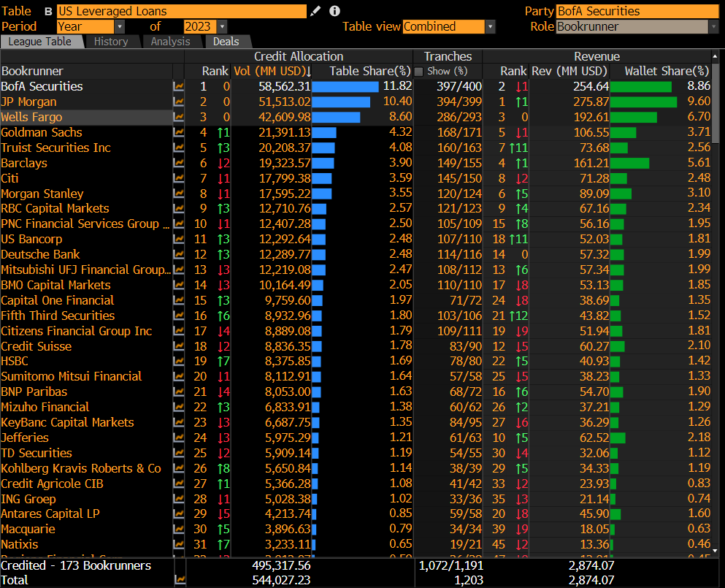Viewport: 725px width, 588px height.
Task: Click Barclays revenue value 161.21
Action: (x=591, y=163)
